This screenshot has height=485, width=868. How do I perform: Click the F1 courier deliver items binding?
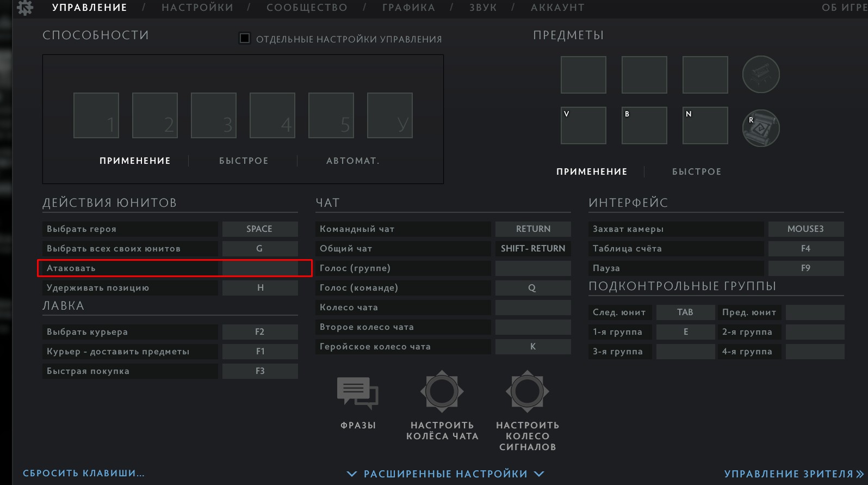pyautogui.click(x=260, y=351)
